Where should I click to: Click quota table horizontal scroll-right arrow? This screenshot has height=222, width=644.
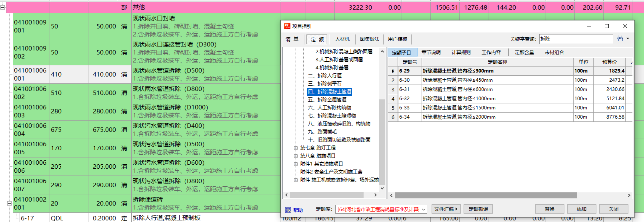(629, 196)
